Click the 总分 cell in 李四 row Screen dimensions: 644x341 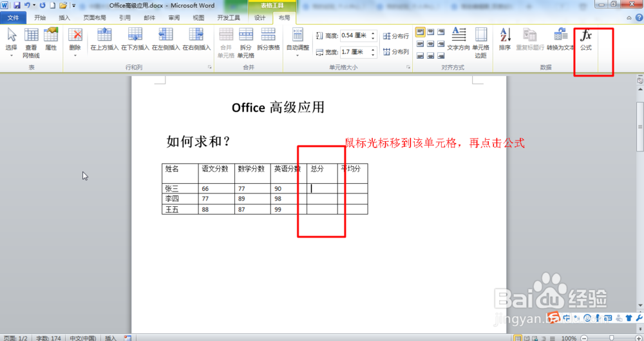pyautogui.click(x=322, y=199)
